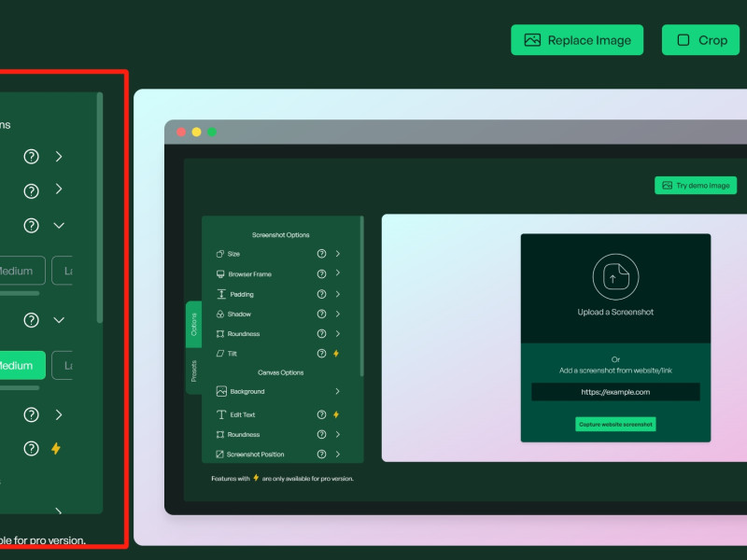This screenshot has height=560, width=747.
Task: Click the Upload a Screenshot label in preview
Action: click(x=615, y=312)
